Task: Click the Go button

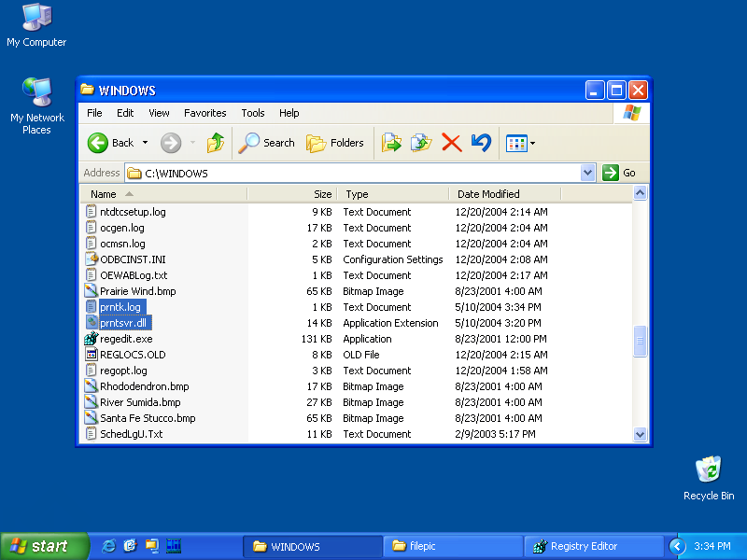Action: (619, 173)
